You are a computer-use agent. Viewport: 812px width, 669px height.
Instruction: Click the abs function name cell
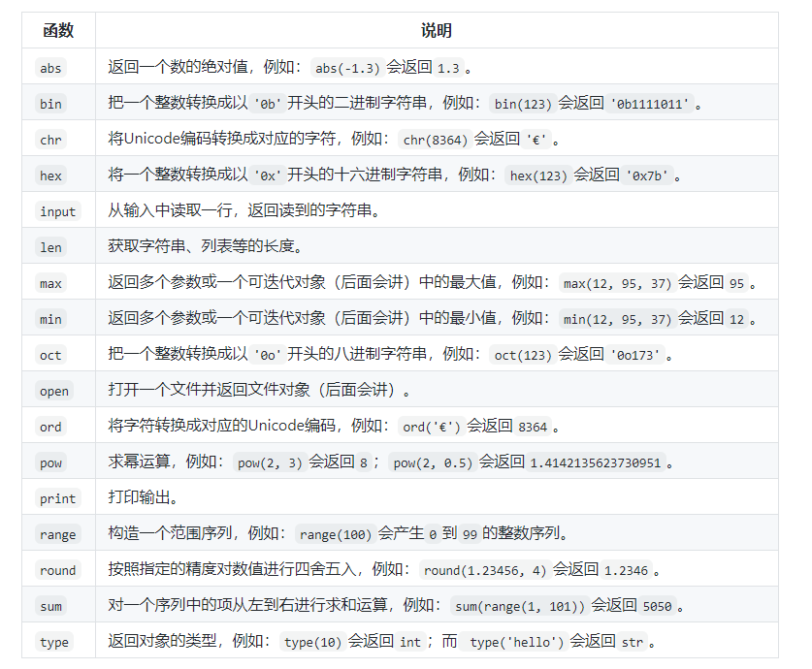click(52, 67)
